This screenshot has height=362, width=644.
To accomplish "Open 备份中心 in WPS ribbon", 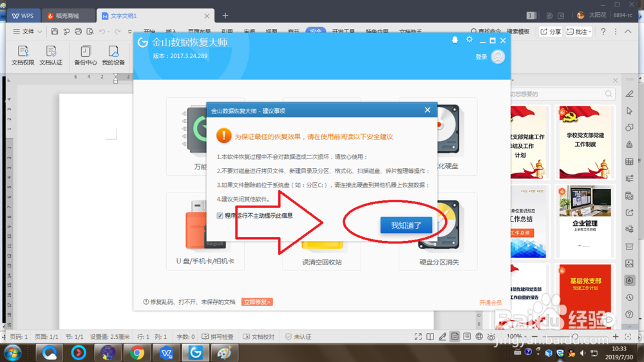I will click(86, 55).
